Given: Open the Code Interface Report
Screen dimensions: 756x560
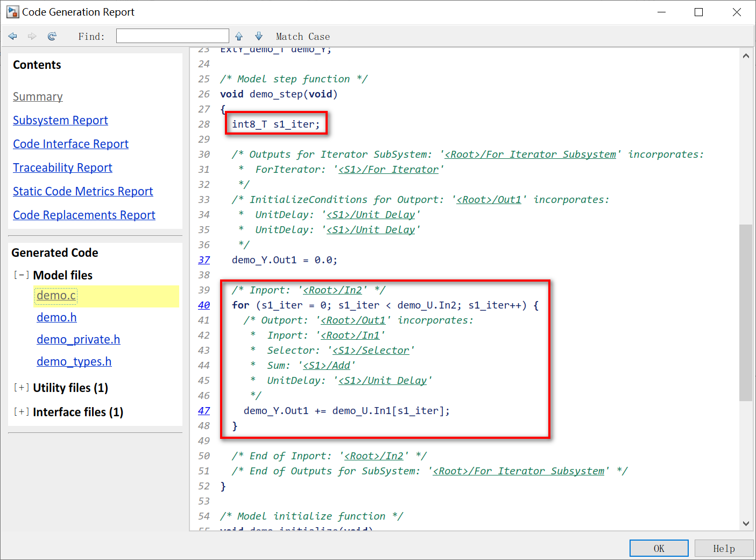Looking at the screenshot, I should (70, 144).
